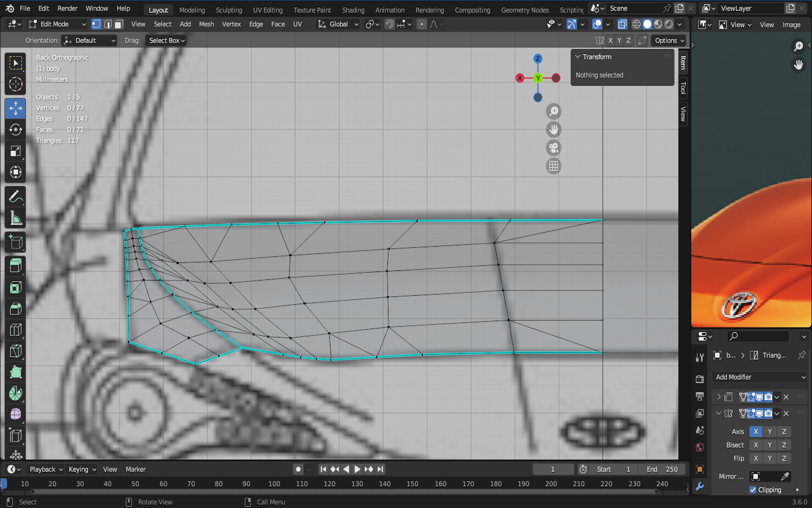Viewport: 812px width, 508px height.
Task: Choose the Loop Cut tool
Action: tap(16, 330)
